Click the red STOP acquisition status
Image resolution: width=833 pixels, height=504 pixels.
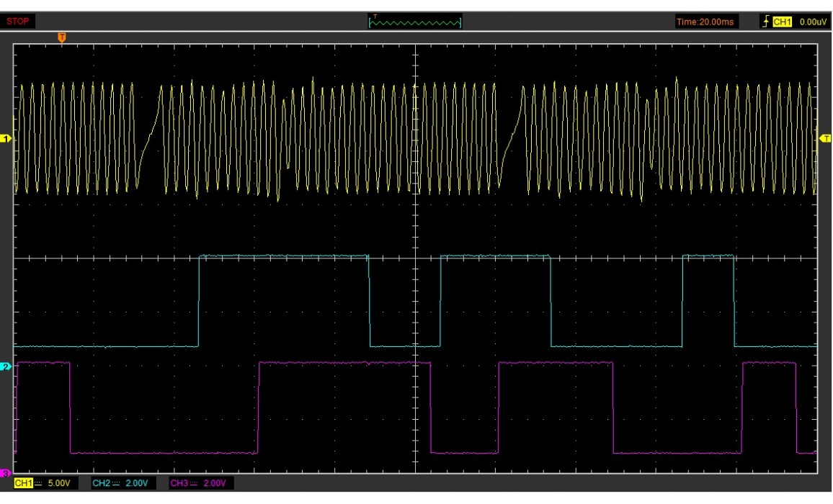pyautogui.click(x=18, y=22)
